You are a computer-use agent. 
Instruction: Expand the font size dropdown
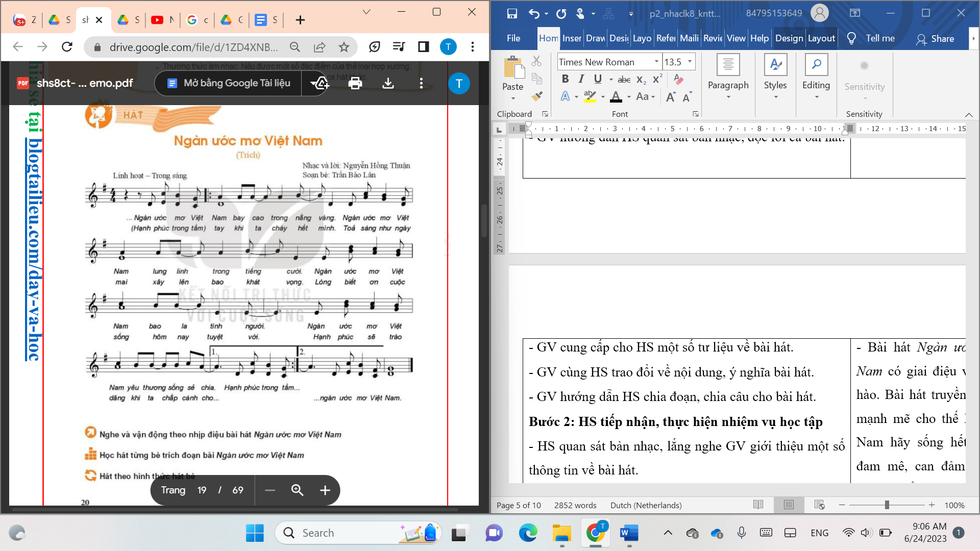(x=690, y=62)
